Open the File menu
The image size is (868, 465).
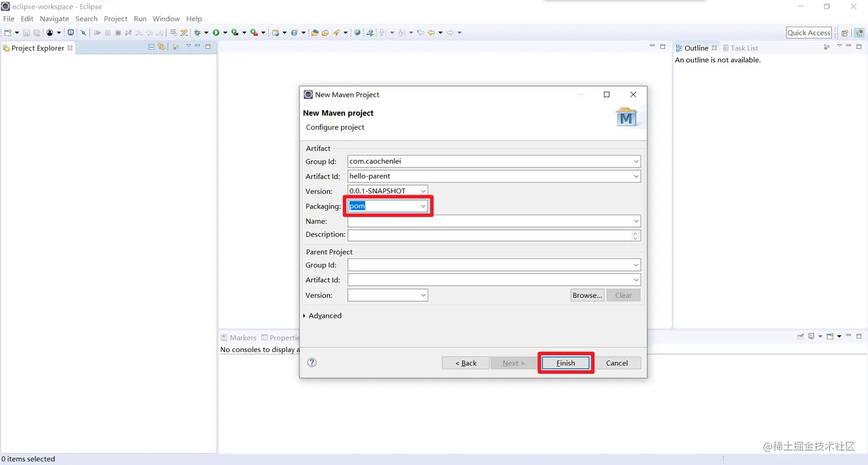[9, 19]
